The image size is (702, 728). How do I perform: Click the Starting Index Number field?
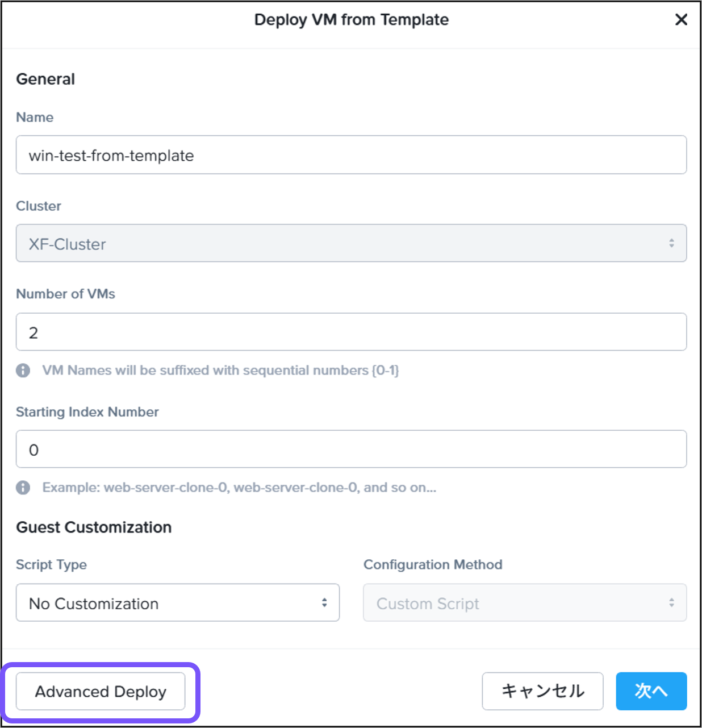[x=352, y=449]
